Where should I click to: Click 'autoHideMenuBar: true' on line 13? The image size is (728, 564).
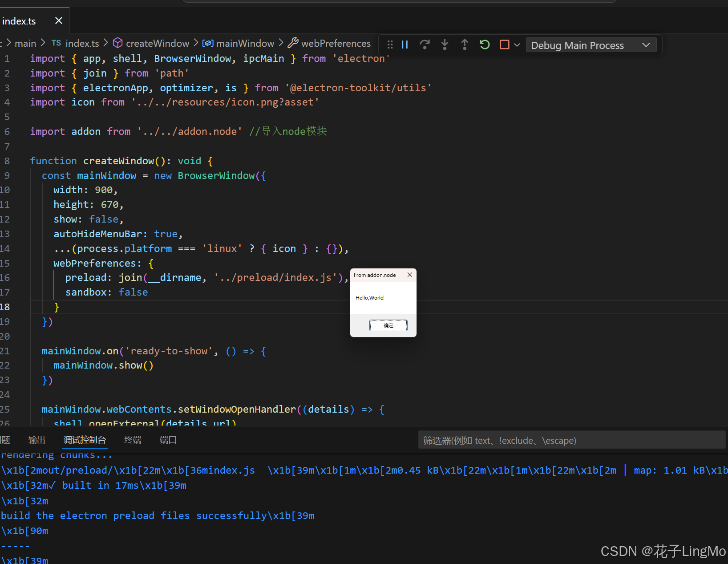pyautogui.click(x=116, y=234)
